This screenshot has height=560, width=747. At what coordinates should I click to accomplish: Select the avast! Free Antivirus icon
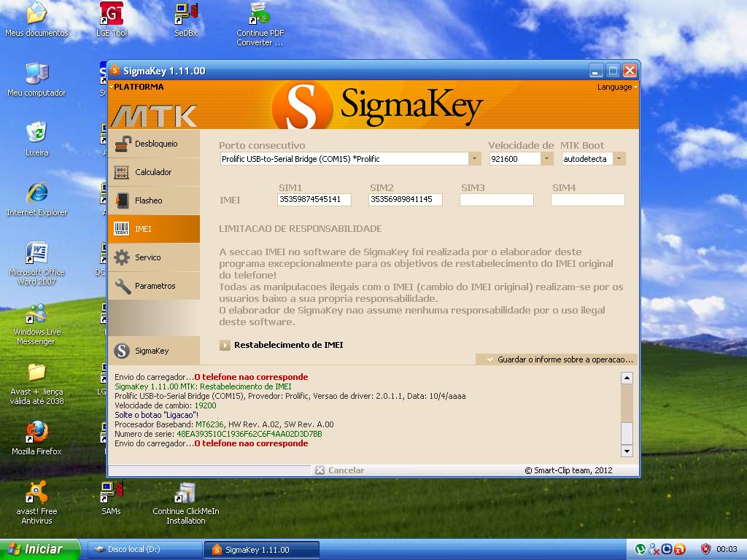[36, 502]
